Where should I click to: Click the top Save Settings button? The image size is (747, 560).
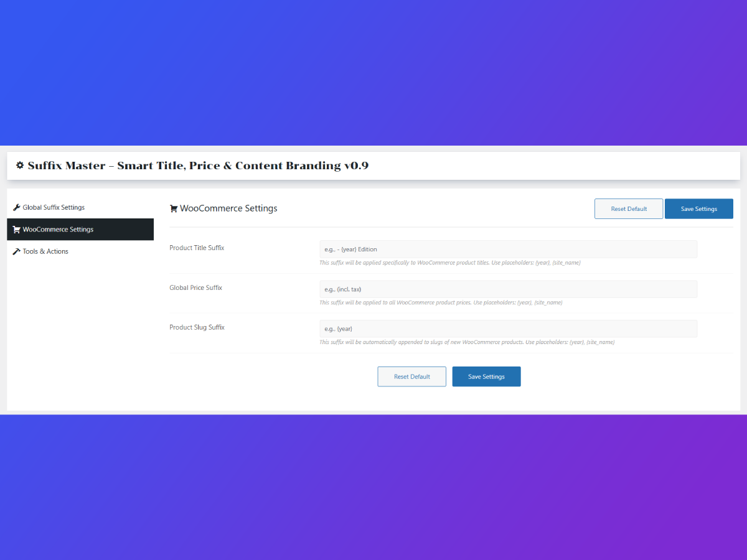tap(698, 209)
